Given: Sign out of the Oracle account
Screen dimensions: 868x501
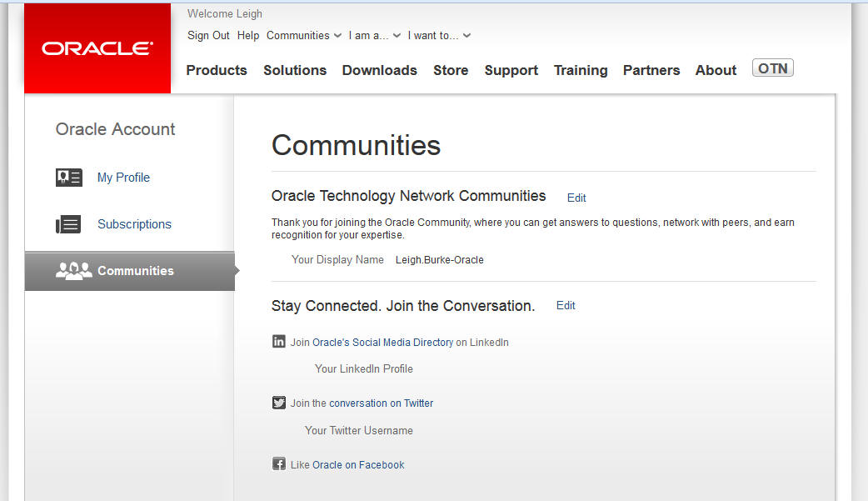Looking at the screenshot, I should pyautogui.click(x=208, y=36).
